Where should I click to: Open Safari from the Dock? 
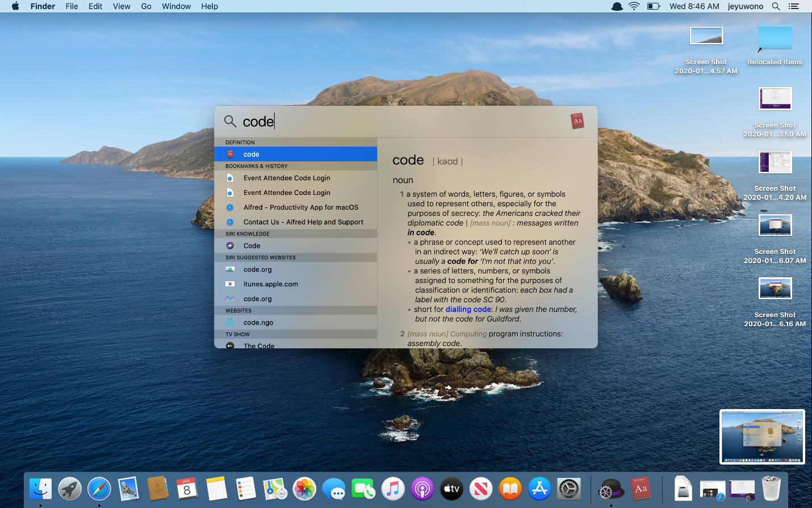coord(99,489)
